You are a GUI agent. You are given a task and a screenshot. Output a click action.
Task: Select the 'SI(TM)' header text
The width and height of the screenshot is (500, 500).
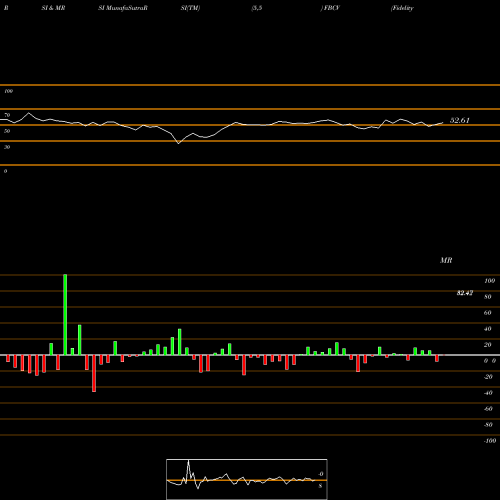pos(190,8)
